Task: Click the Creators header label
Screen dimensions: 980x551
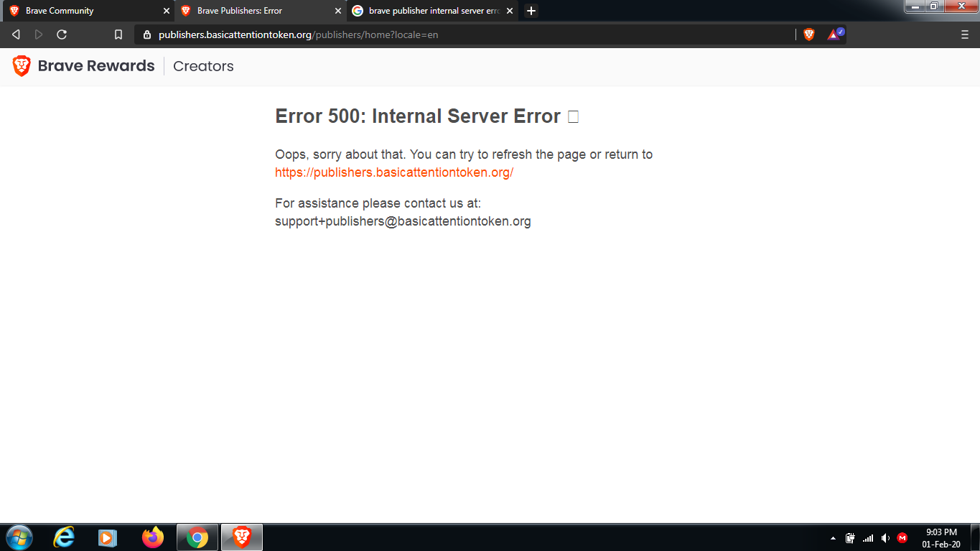Action: (x=203, y=66)
